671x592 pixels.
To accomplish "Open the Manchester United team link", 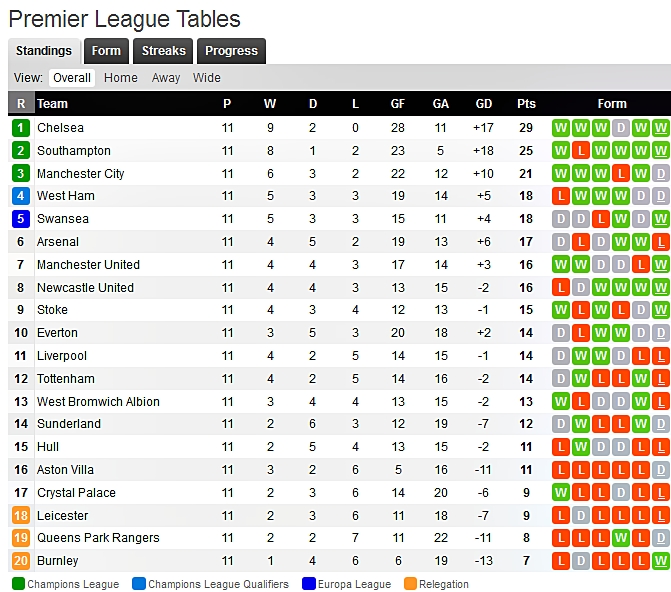I will 88,265.
